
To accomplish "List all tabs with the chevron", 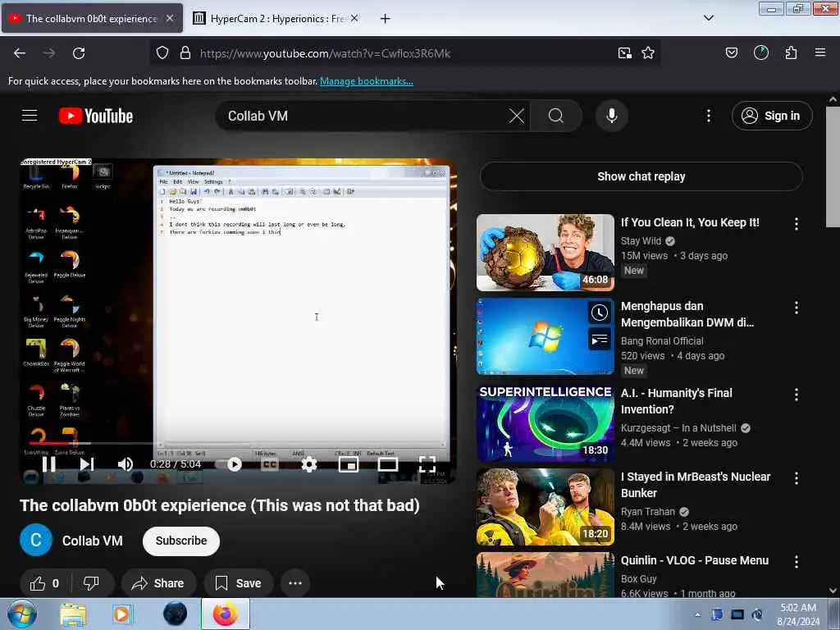I will point(709,18).
